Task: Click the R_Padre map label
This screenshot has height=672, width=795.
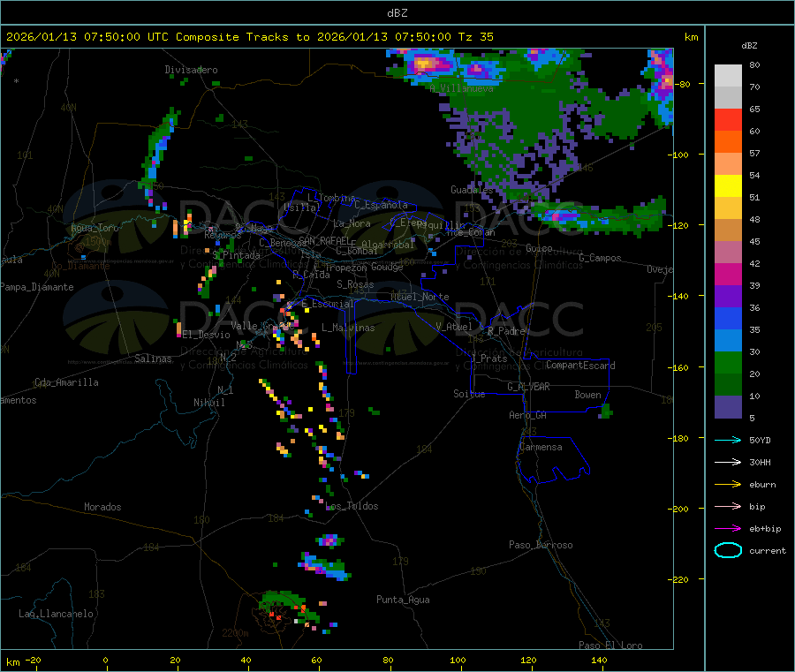Action: (x=506, y=331)
